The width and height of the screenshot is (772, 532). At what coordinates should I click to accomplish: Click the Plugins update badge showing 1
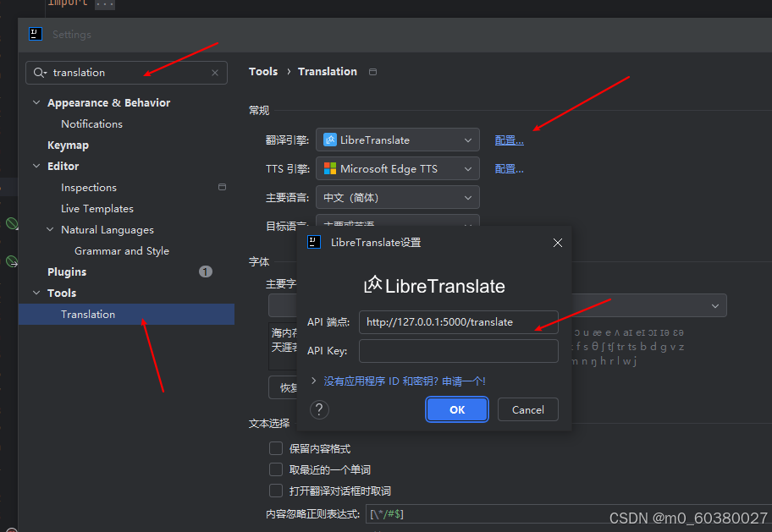pos(206,271)
